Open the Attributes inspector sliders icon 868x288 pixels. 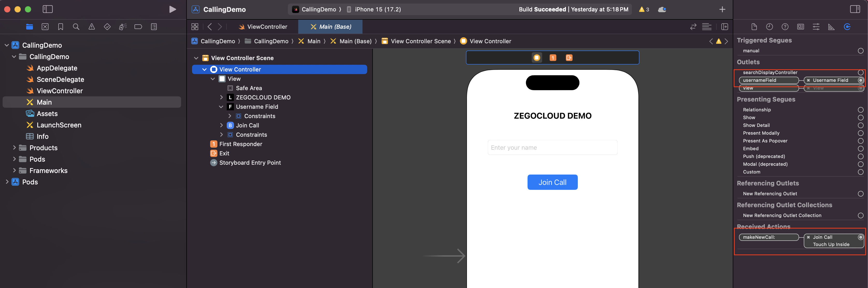816,27
